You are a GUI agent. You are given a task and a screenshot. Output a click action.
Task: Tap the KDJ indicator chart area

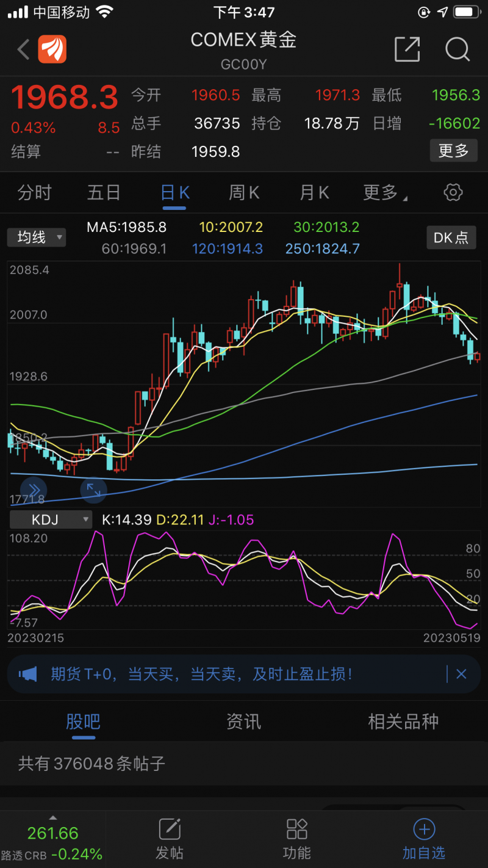(244, 580)
